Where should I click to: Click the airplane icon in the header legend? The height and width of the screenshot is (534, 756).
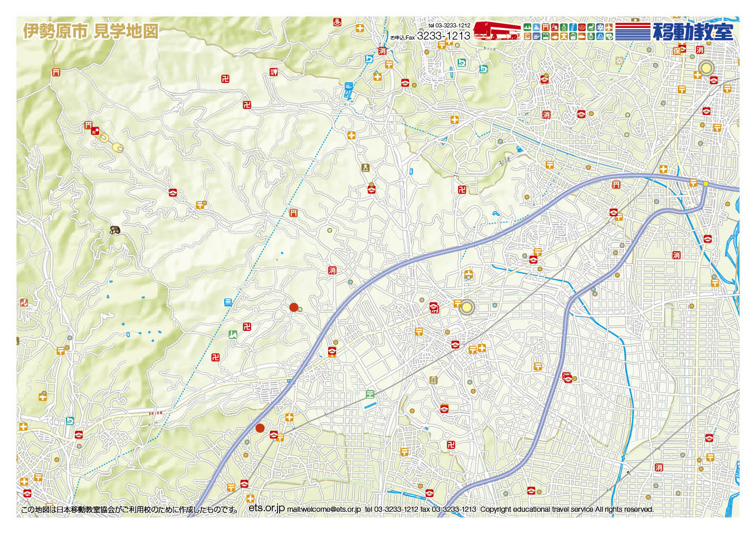click(609, 27)
